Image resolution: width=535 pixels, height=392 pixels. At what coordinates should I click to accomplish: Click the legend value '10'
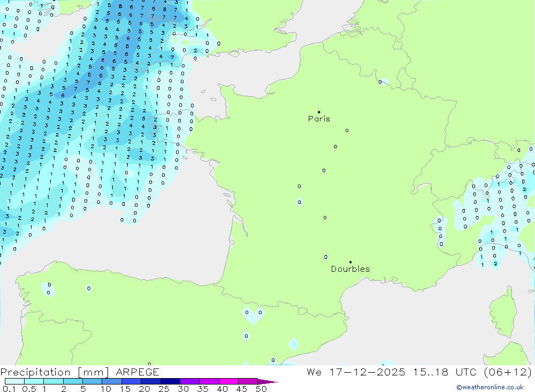pyautogui.click(x=106, y=389)
